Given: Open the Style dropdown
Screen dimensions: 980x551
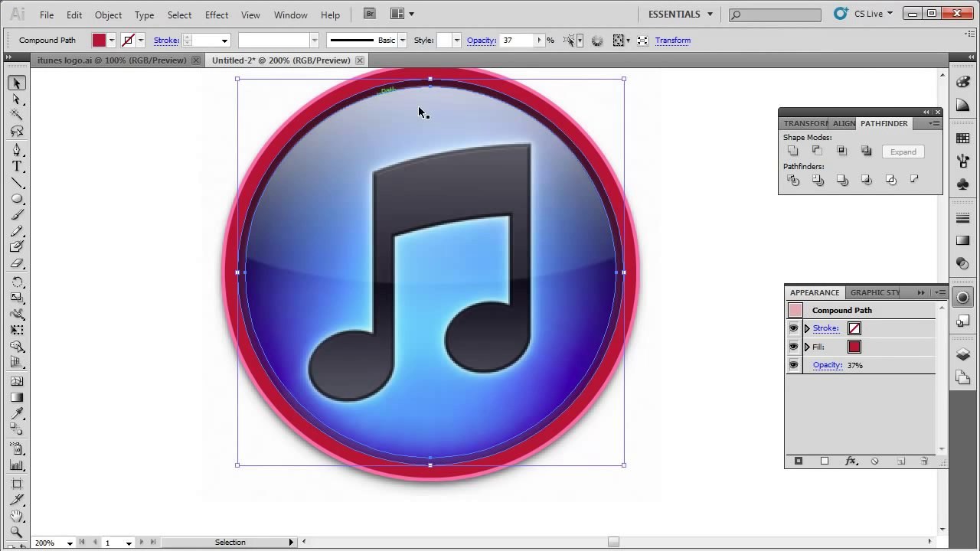Looking at the screenshot, I should coord(457,41).
